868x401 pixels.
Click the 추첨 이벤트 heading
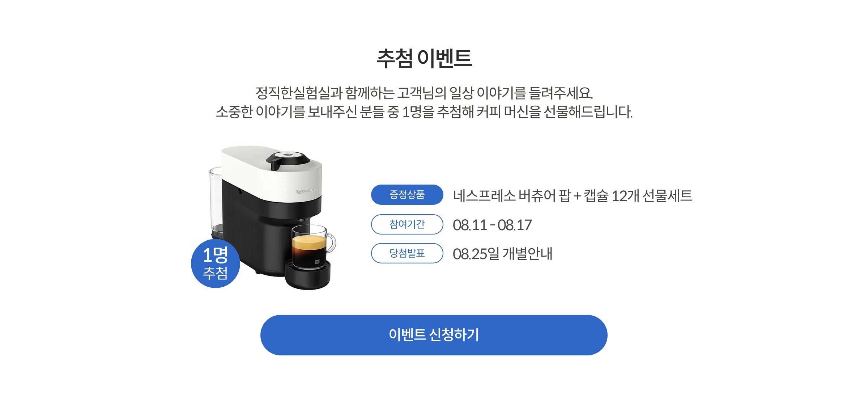pos(424,58)
